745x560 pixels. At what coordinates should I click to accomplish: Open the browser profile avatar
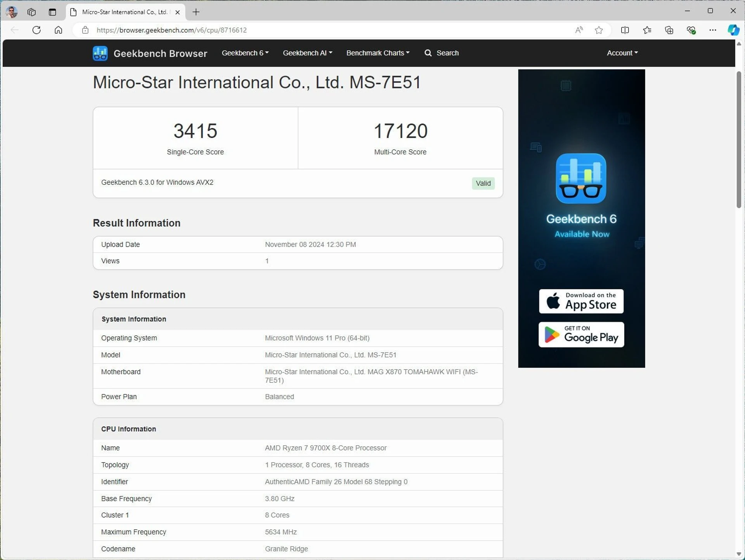click(x=12, y=12)
